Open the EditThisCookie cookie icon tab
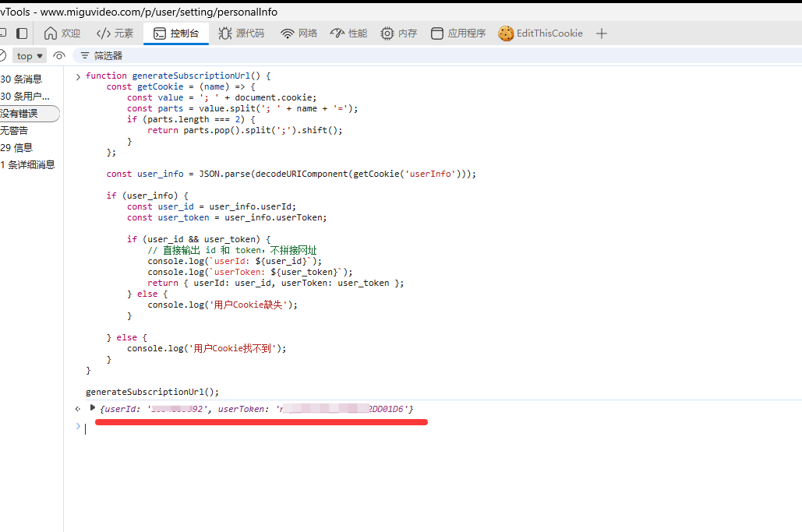The width and height of the screenshot is (802, 532). 541,33
